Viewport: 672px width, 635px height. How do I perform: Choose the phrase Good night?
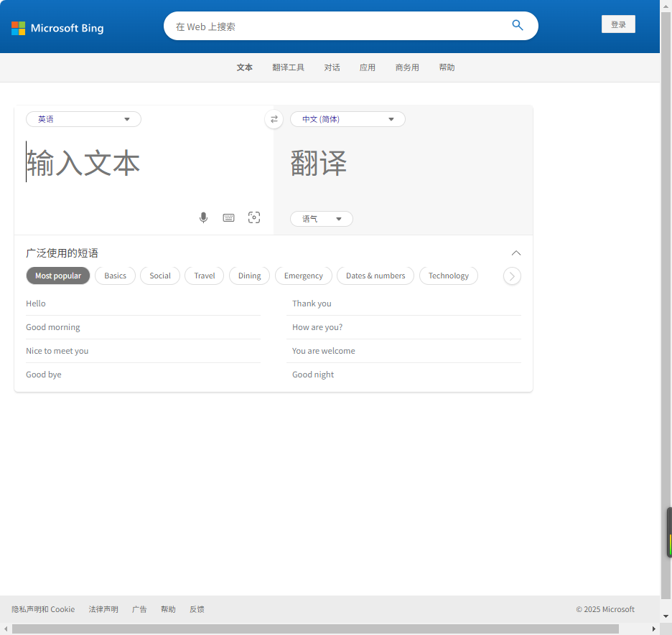coord(403,375)
